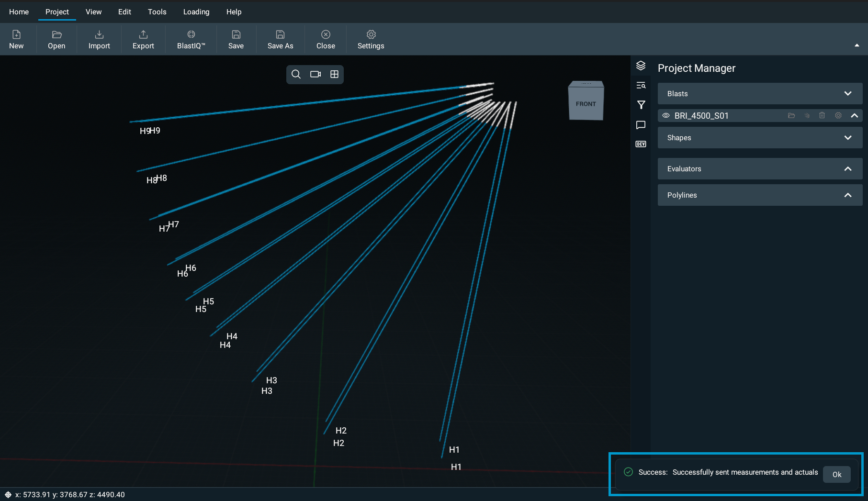Screen dimensions: 868x501
Task: Toggle visibility of blast BRI_4500_S01
Action: pos(665,115)
